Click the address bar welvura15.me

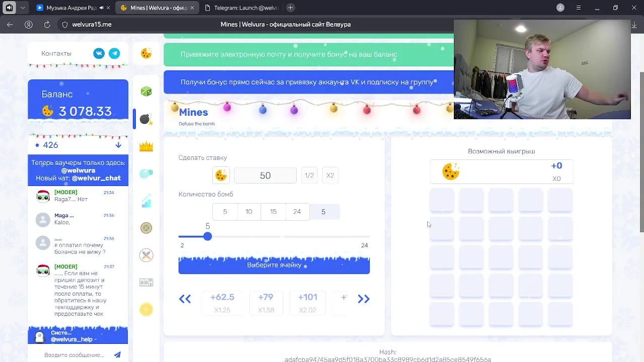(x=92, y=24)
